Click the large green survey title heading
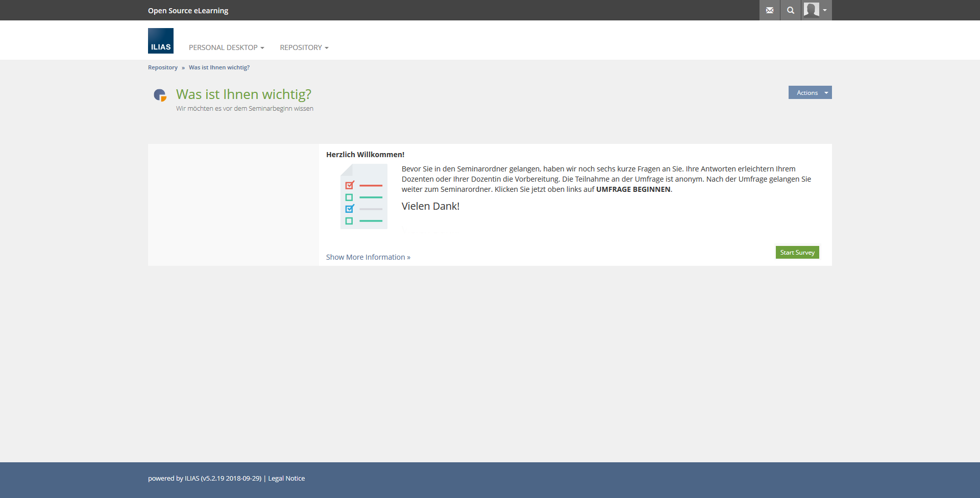This screenshot has width=980, height=498. coord(243,94)
